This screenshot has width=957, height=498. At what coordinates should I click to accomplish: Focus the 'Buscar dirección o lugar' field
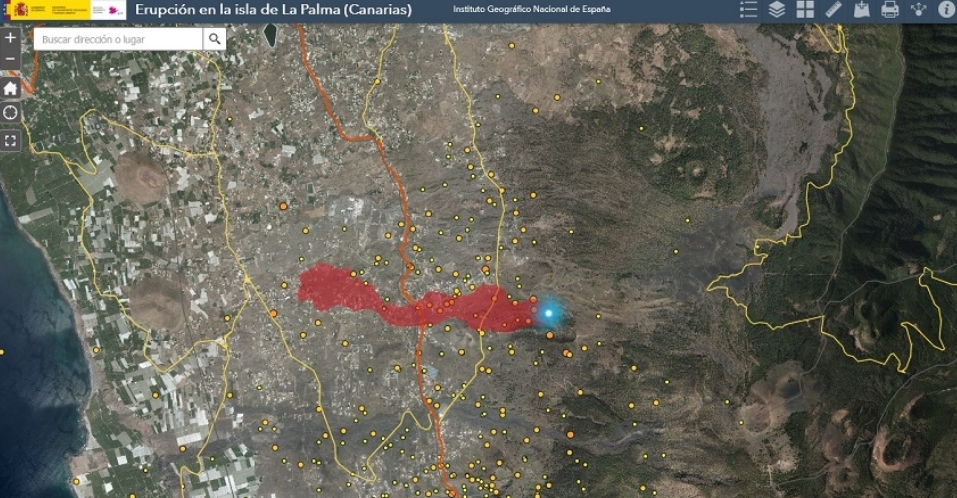pyautogui.click(x=118, y=39)
